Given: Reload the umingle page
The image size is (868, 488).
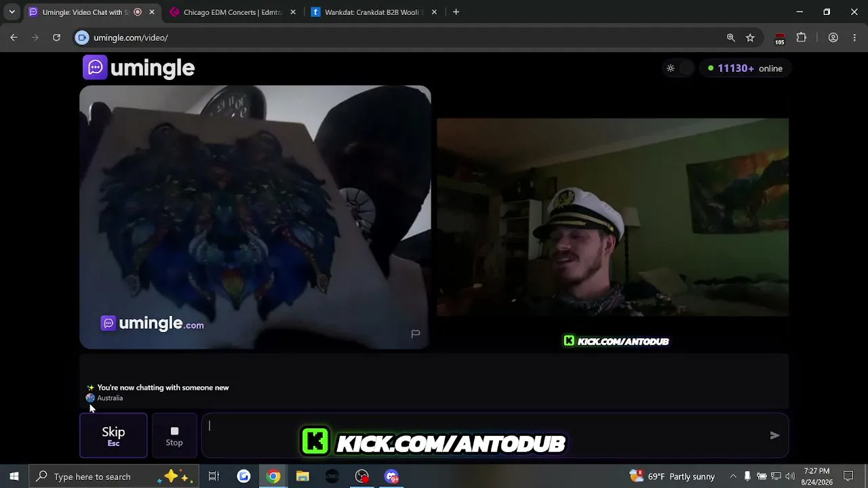Looking at the screenshot, I should tap(56, 38).
